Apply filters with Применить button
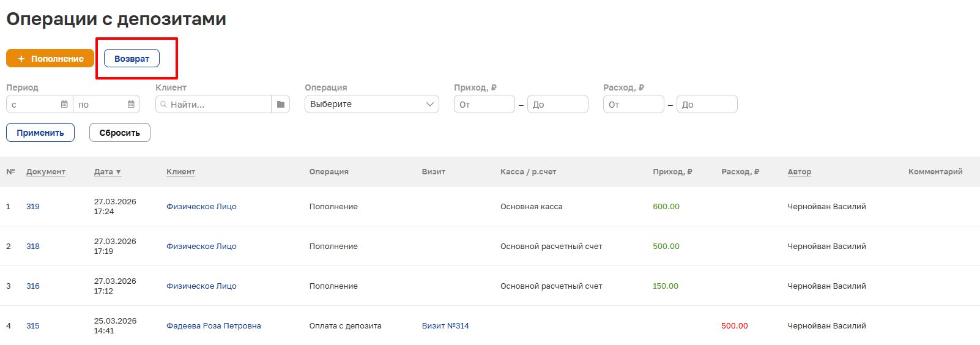 click(40, 133)
